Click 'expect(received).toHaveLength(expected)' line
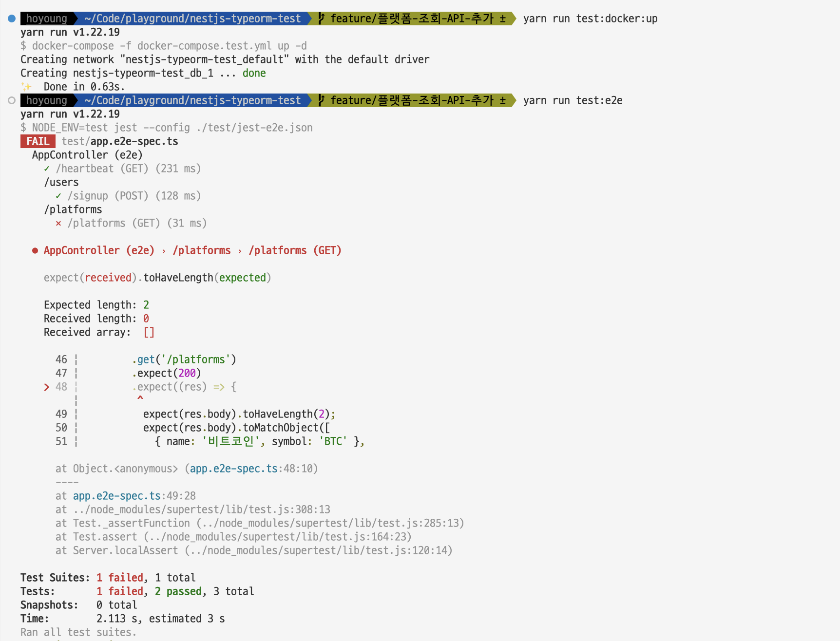Viewport: 840px width, 641px height. pyautogui.click(x=157, y=278)
